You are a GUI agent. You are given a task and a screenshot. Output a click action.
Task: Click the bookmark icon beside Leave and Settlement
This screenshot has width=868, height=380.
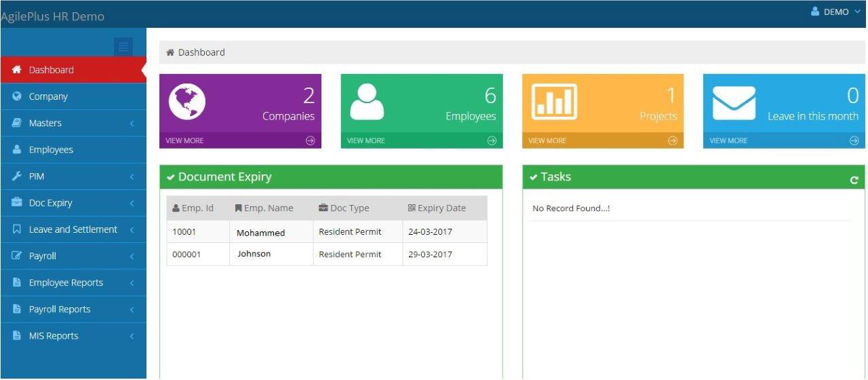[x=17, y=229]
